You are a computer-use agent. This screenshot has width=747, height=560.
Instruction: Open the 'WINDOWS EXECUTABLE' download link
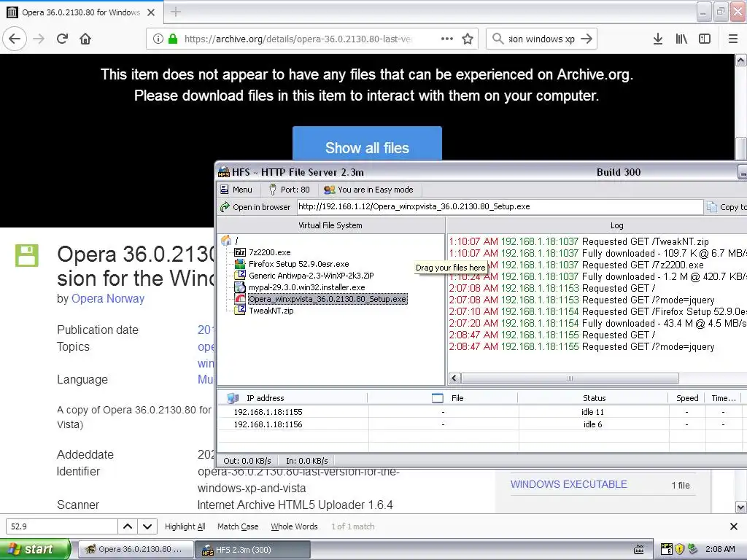[x=568, y=484]
